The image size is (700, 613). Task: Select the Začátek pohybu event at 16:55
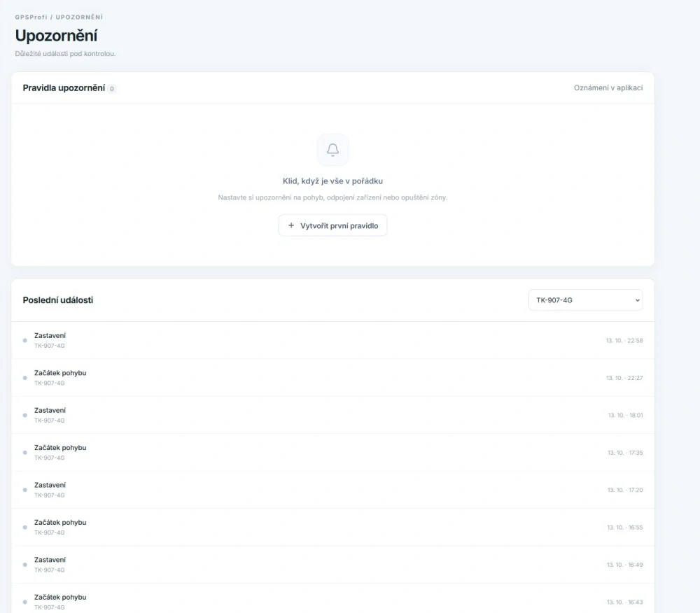(x=332, y=528)
